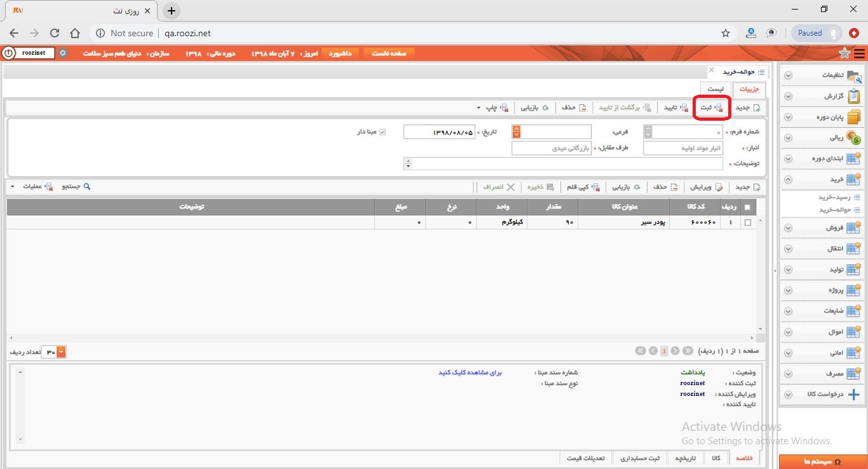Check the select-all checkbox in table header

point(747,207)
